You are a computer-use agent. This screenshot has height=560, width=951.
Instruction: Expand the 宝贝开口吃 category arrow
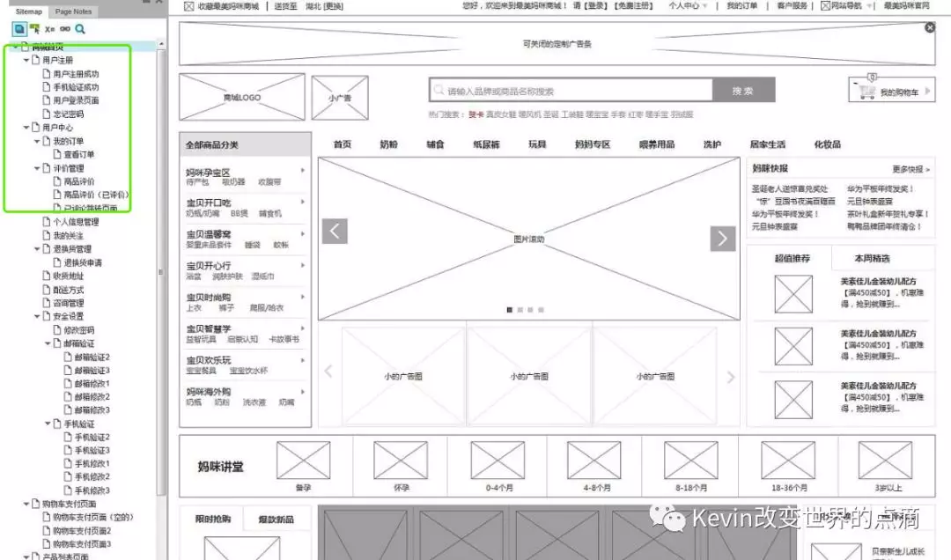tap(303, 202)
